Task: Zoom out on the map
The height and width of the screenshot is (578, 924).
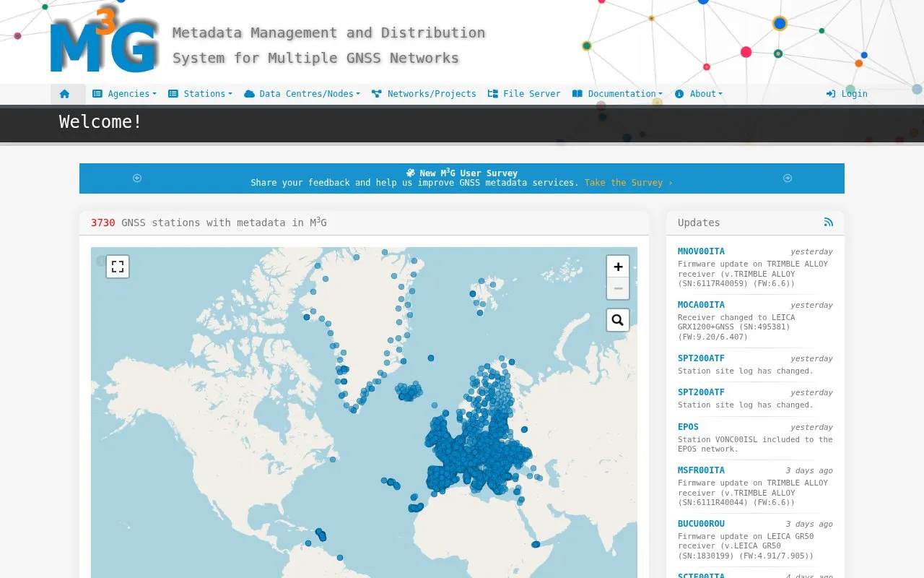Action: (x=618, y=288)
